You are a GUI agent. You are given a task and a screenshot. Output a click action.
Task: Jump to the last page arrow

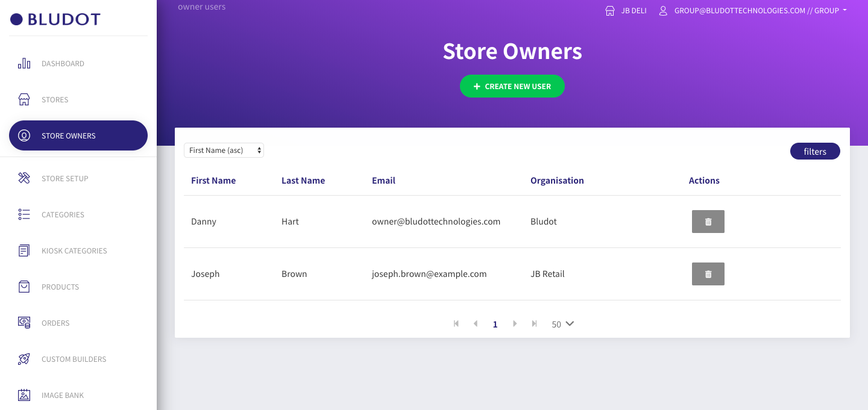point(534,324)
